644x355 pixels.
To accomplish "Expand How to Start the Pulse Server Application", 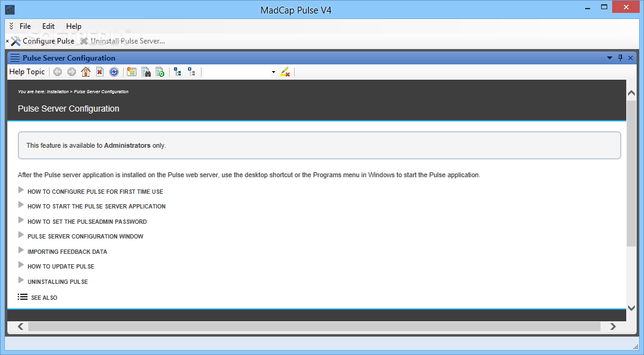I will click(21, 205).
